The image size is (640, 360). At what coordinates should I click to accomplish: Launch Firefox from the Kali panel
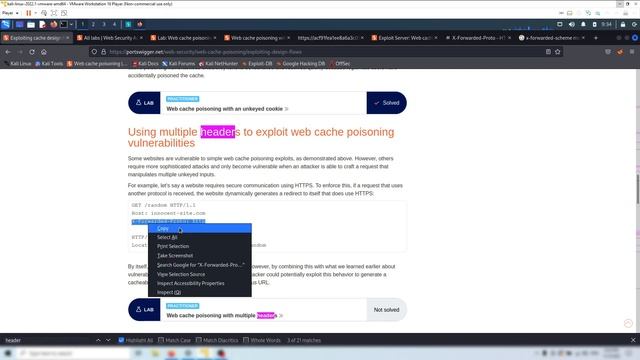pyautogui.click(x=53, y=24)
